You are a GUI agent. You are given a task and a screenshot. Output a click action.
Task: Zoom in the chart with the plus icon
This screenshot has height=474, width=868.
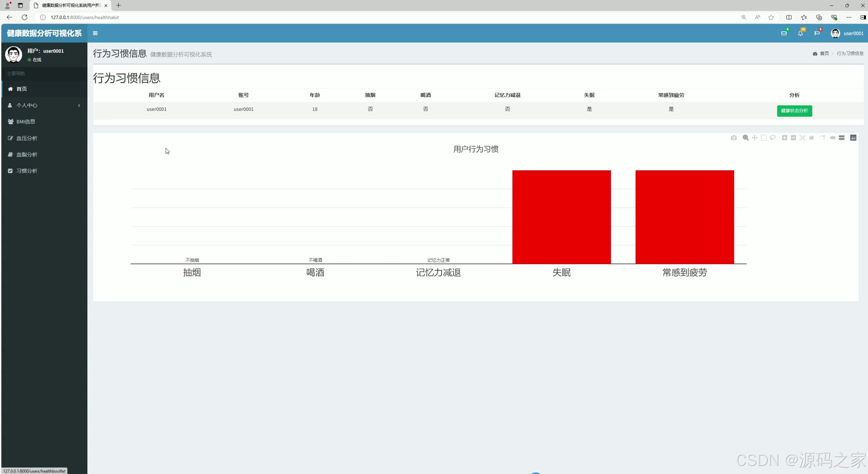(784, 138)
